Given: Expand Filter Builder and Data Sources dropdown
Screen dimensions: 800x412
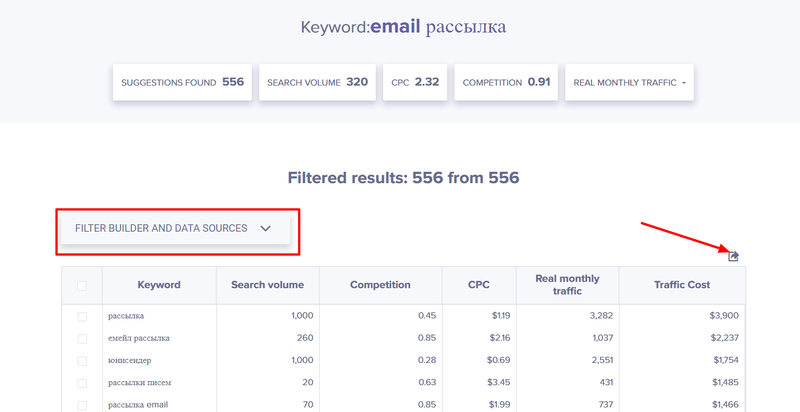Looking at the screenshot, I should coord(175,228).
